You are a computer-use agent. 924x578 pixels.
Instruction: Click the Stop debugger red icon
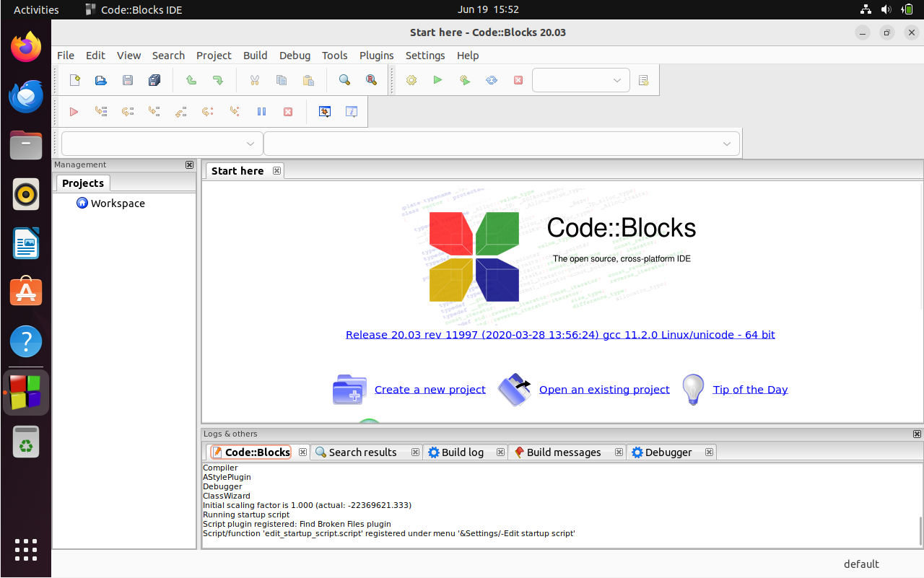tap(288, 112)
